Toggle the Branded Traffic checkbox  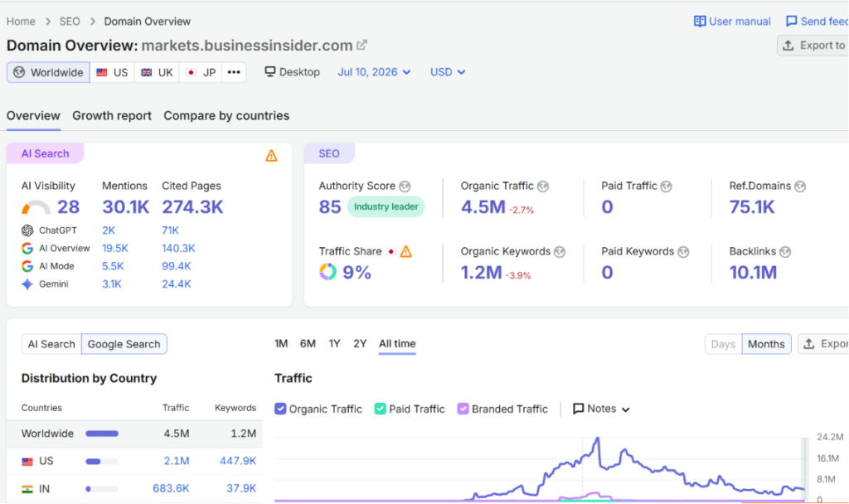(463, 409)
